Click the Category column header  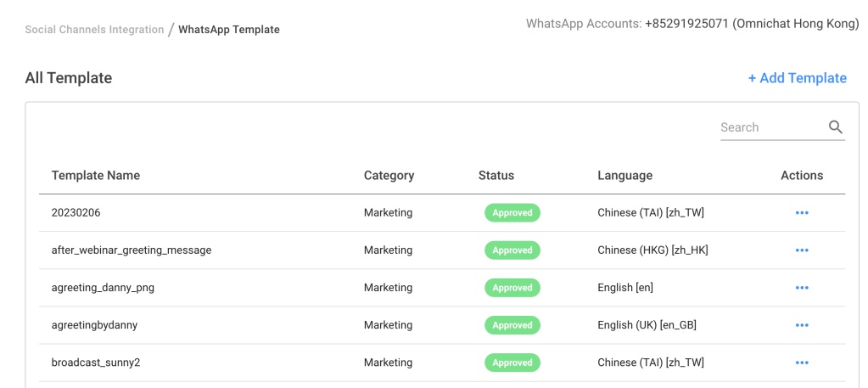click(x=389, y=176)
